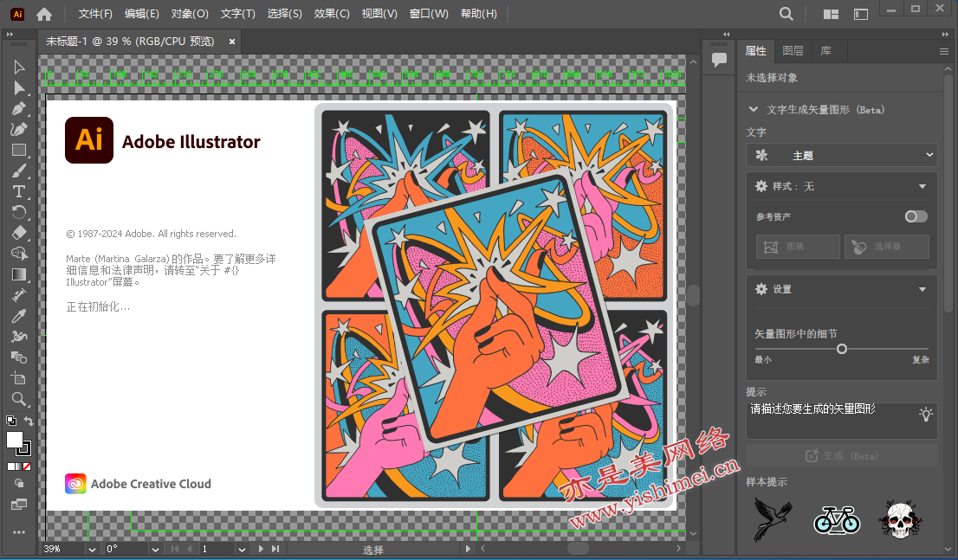Select the Pen tool
Viewport: 958px width, 560px height.
(19, 109)
